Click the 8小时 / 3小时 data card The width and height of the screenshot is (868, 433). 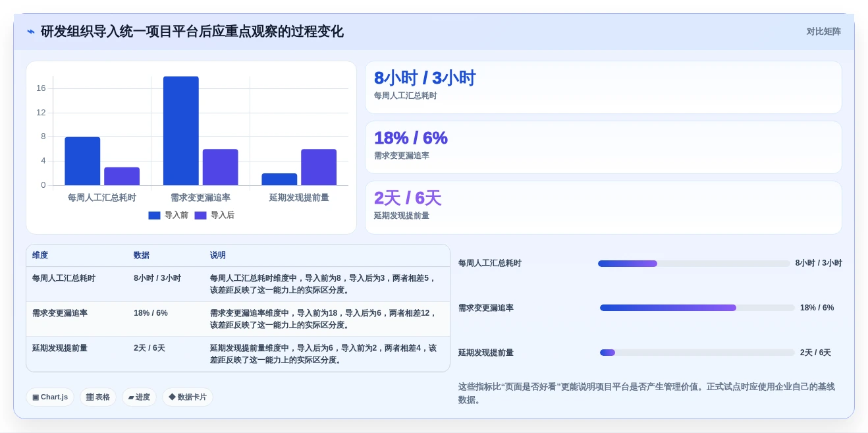coord(603,87)
